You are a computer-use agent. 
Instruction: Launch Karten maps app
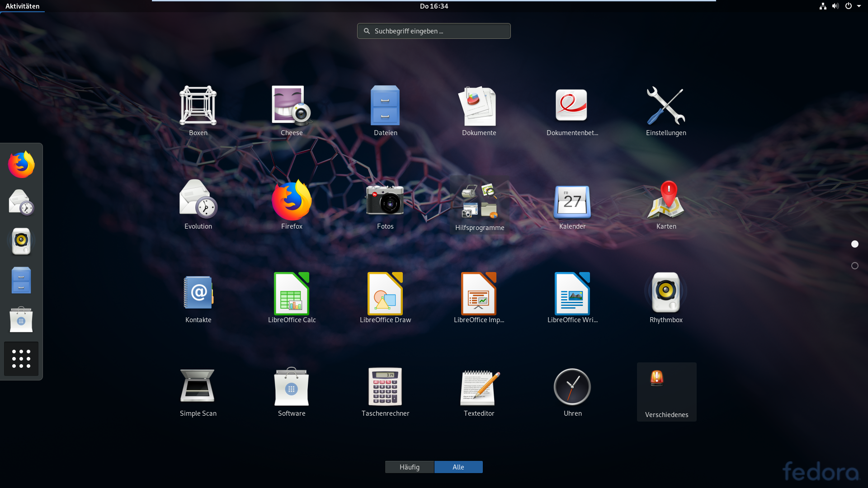(x=666, y=204)
